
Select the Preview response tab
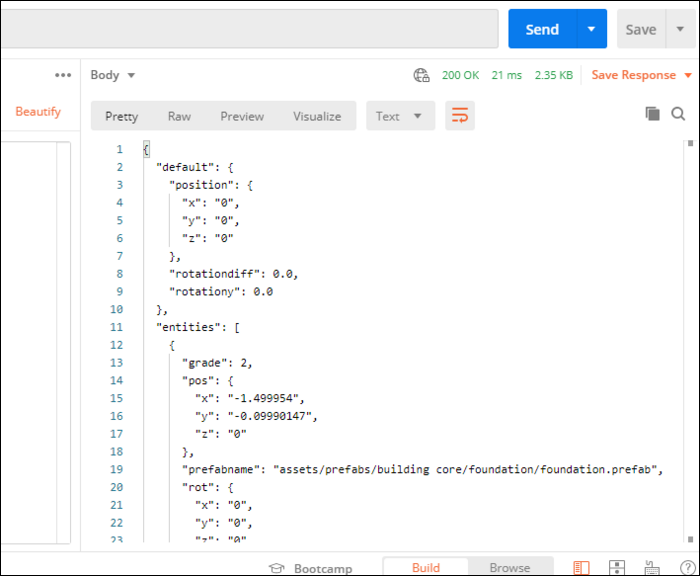point(242,116)
